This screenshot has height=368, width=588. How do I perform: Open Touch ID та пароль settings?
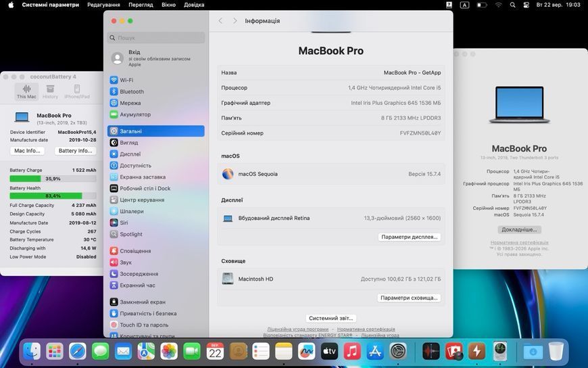(x=155, y=325)
